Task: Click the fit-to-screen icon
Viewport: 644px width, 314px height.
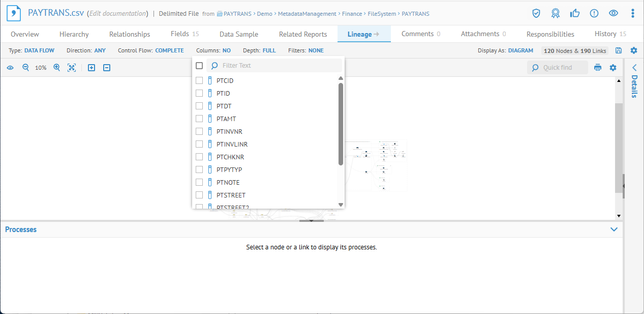Action: [x=72, y=67]
